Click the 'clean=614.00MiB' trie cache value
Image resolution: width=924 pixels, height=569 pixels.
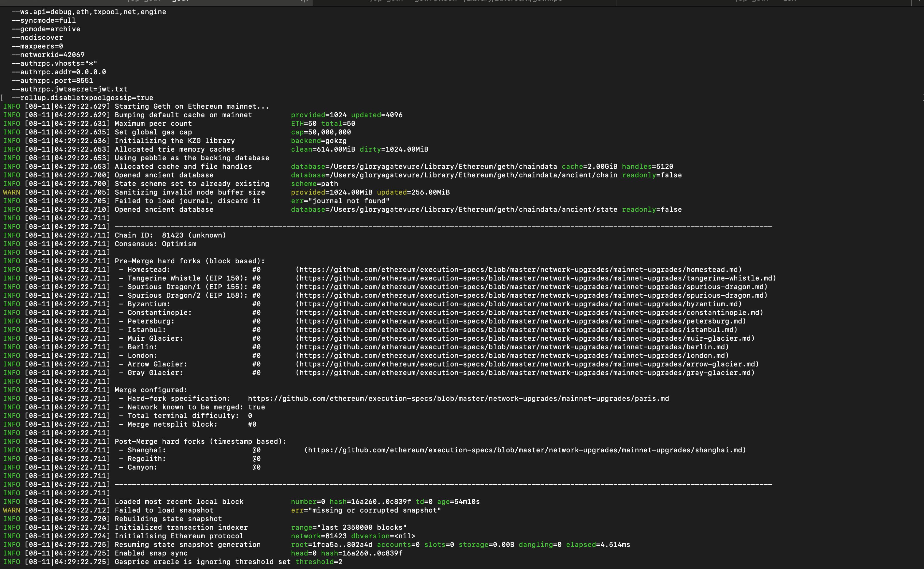(x=323, y=149)
